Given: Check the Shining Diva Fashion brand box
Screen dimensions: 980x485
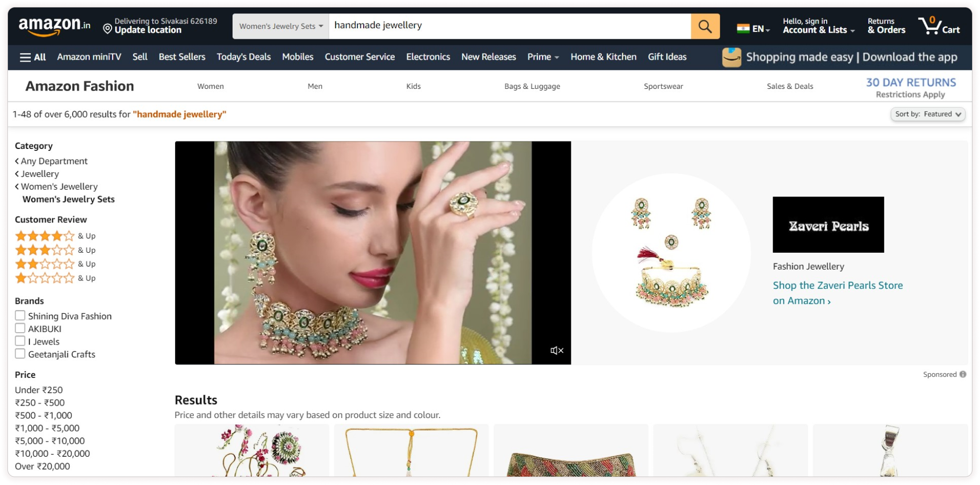Looking at the screenshot, I should click(x=20, y=316).
